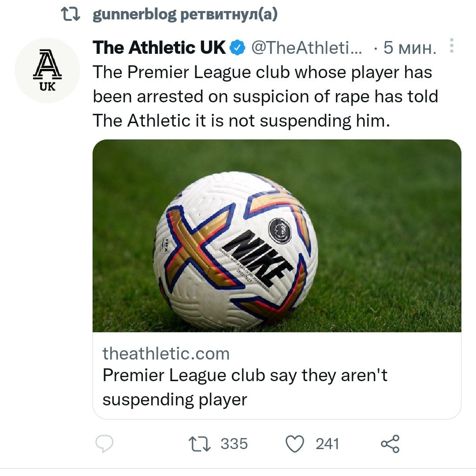Open the 'Premier League club say' article headline

(x=245, y=387)
